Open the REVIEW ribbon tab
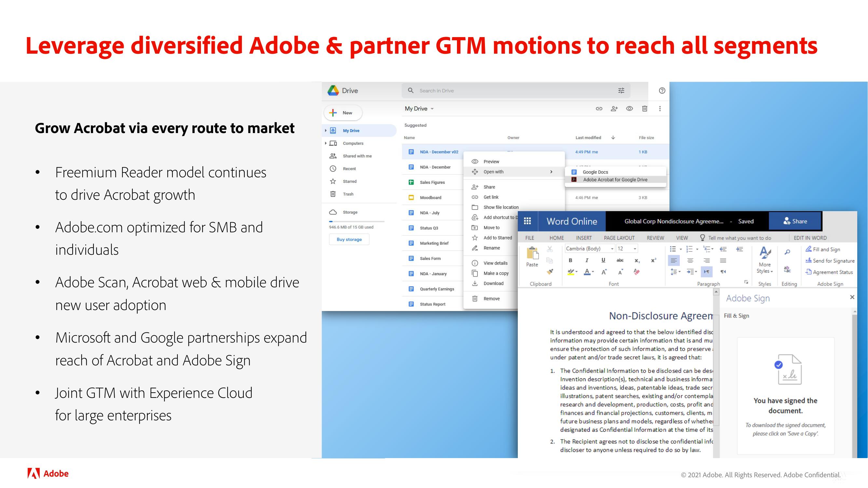The width and height of the screenshot is (868, 488). point(655,238)
